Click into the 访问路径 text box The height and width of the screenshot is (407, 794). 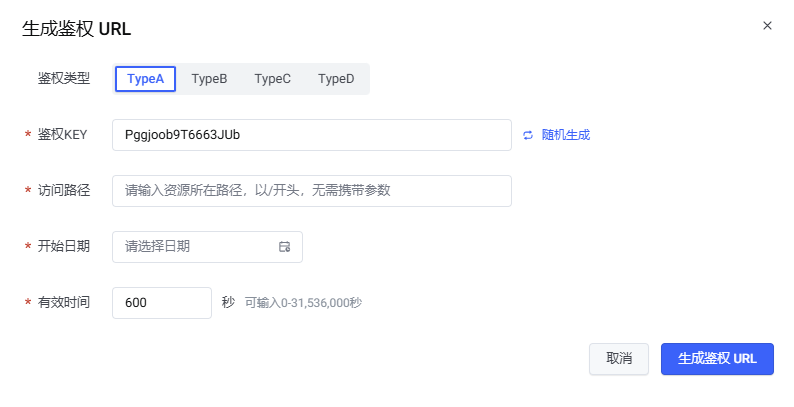click(x=311, y=191)
